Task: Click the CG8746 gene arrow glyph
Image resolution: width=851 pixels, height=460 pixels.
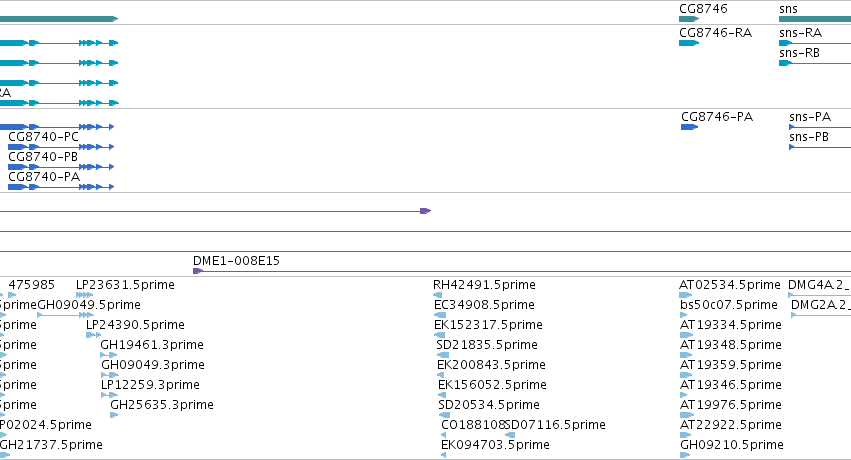Action: click(689, 19)
